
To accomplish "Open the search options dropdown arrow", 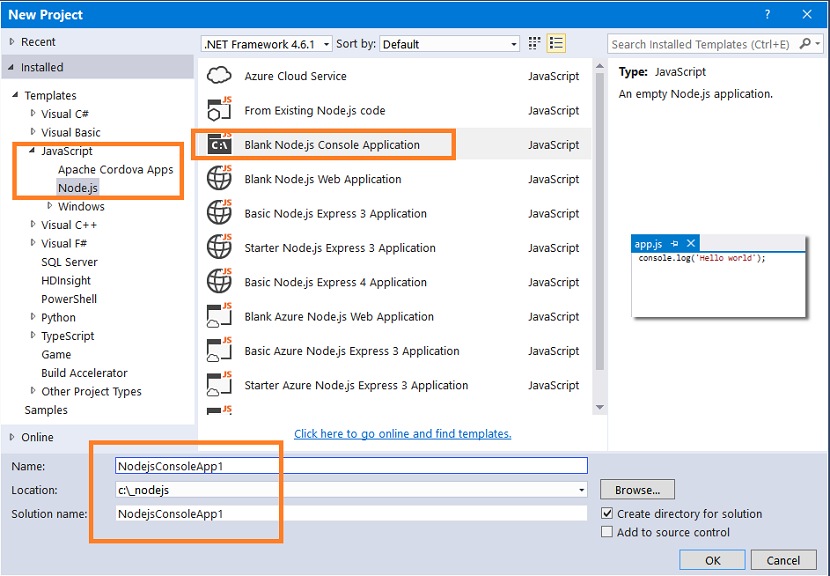I will [818, 43].
